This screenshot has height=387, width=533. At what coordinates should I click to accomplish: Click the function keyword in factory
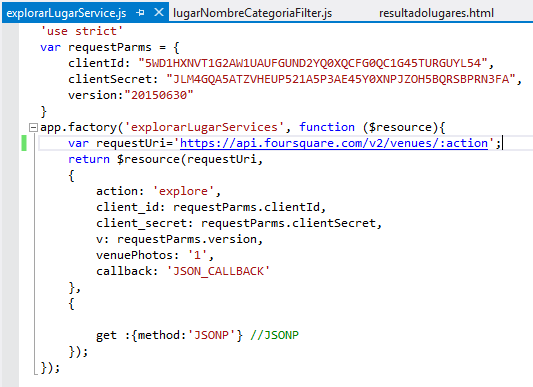click(327, 127)
